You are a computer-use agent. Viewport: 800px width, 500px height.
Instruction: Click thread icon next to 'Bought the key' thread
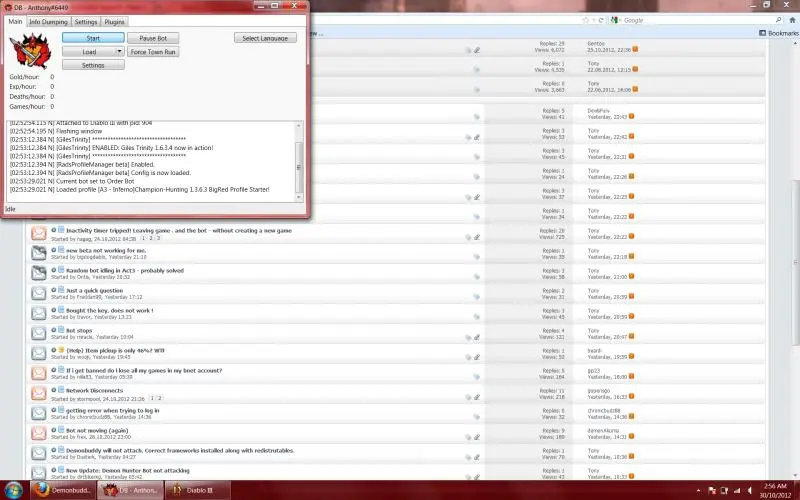[x=38, y=313]
